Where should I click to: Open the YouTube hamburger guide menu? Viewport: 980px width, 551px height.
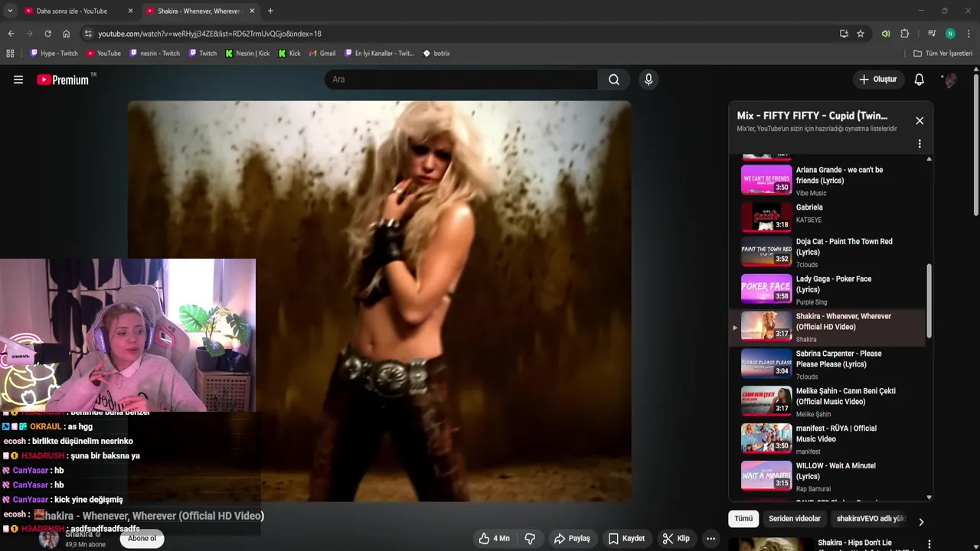(x=18, y=80)
